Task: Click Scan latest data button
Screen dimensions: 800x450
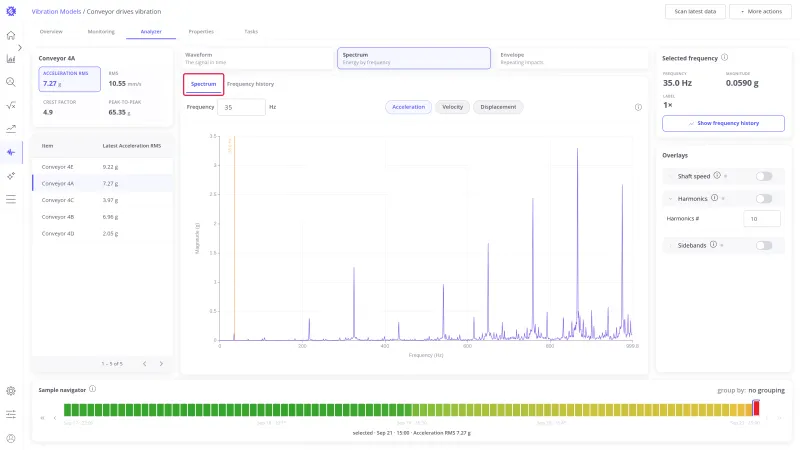Action: tap(695, 11)
